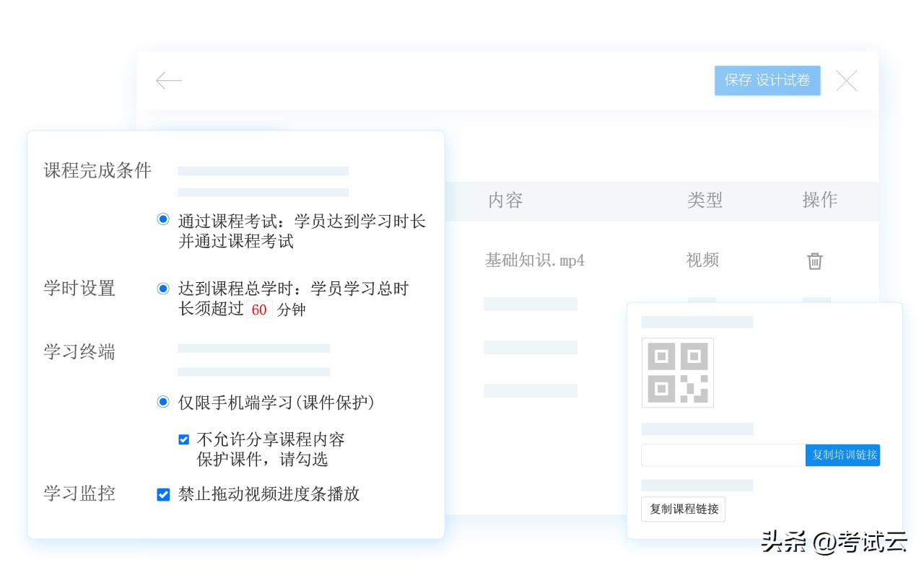Screen dimensions: 924x570
Task: Click the 学习终端 label
Action: pos(79,352)
